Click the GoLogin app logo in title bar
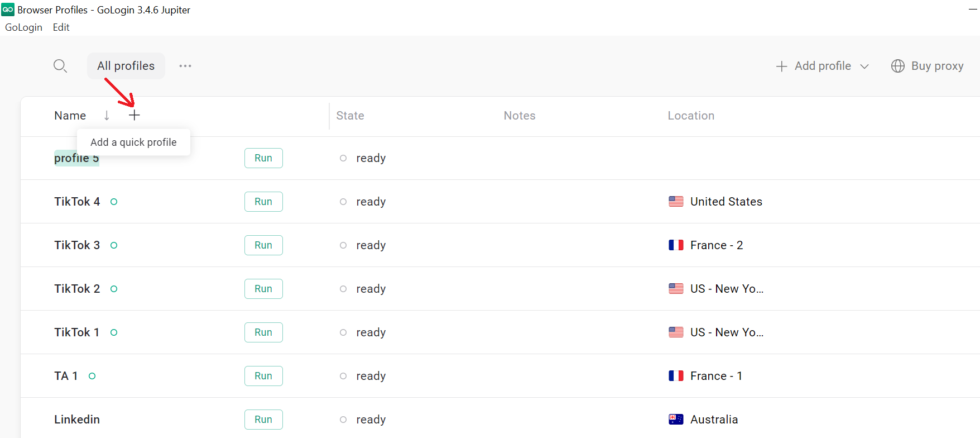The image size is (980, 438). coord(8,9)
